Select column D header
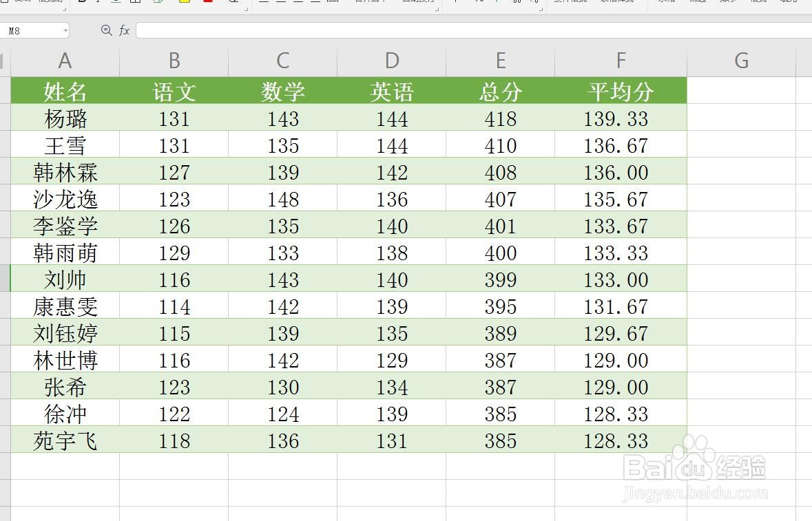This screenshot has width=812, height=521. (x=391, y=61)
